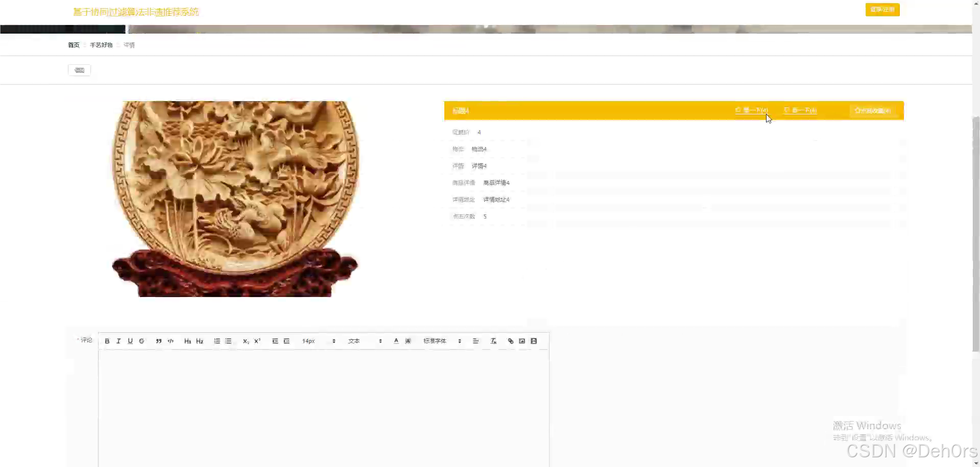
Task: Insert a code block in the editor
Action: pos(171,341)
